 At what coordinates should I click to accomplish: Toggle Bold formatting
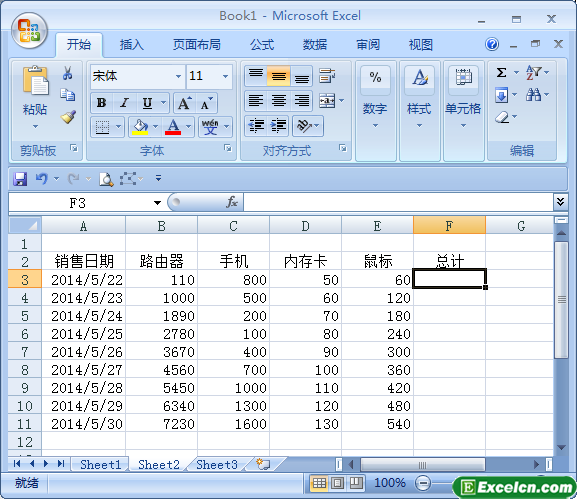coord(102,103)
